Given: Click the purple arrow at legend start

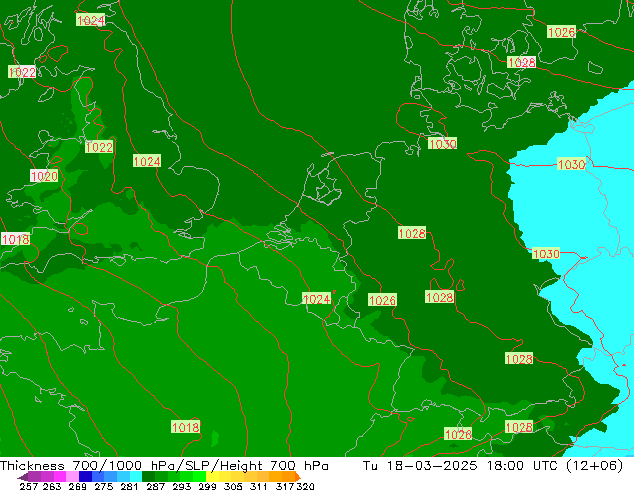Looking at the screenshot, I should coord(22,477).
